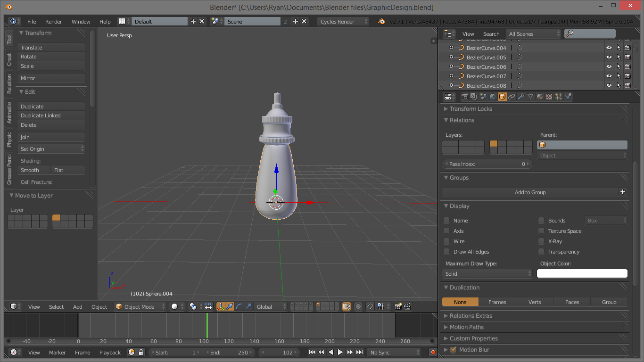The width and height of the screenshot is (644, 362).
Task: Click the Pass Index slider field
Action: [487, 164]
